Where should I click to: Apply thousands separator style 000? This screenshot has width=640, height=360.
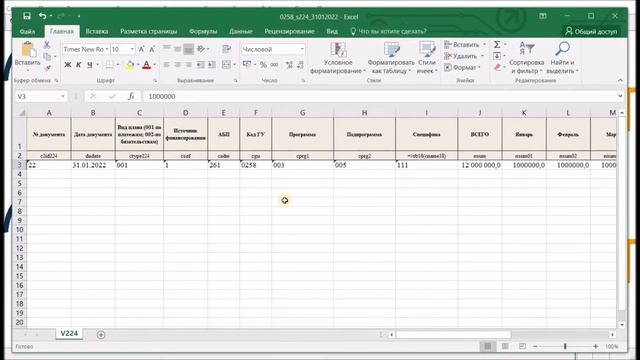click(x=274, y=65)
